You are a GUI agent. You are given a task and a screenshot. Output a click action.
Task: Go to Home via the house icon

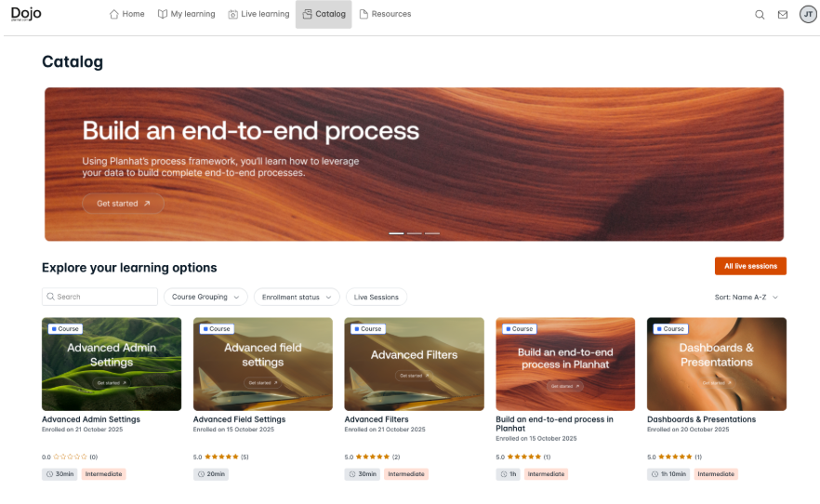tap(114, 14)
